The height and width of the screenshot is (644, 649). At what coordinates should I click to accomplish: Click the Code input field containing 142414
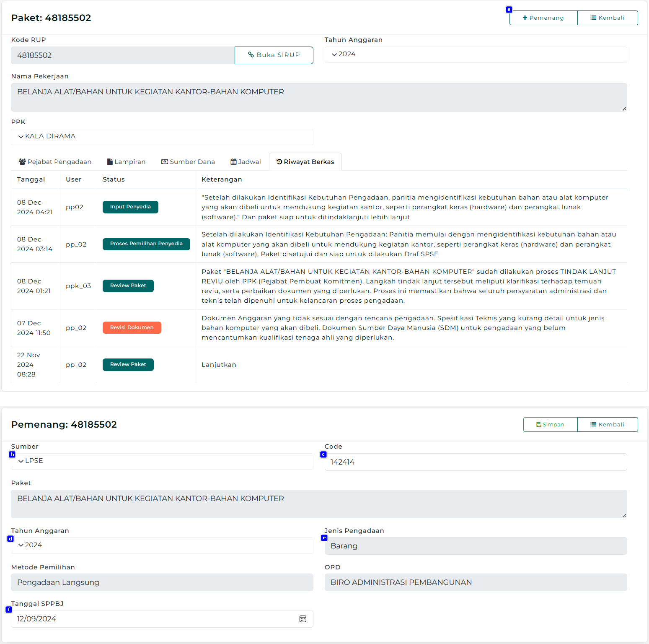pyautogui.click(x=476, y=462)
